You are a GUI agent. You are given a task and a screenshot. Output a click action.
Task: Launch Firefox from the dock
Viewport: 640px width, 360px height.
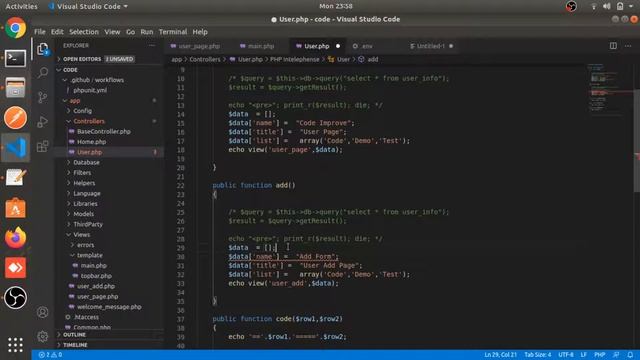[x=16, y=238]
